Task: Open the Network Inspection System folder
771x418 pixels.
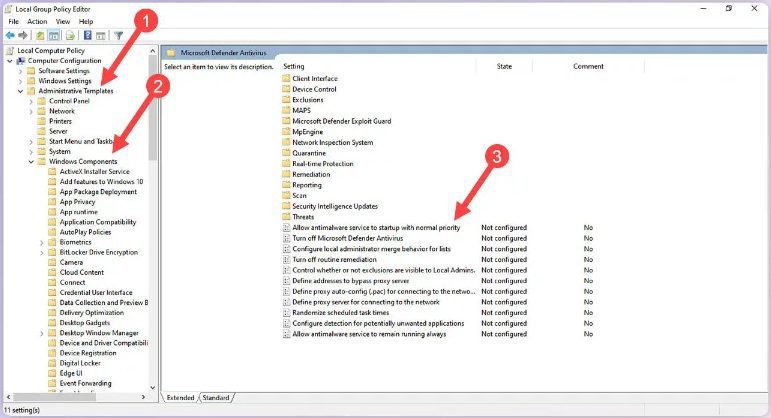Action: [332, 142]
